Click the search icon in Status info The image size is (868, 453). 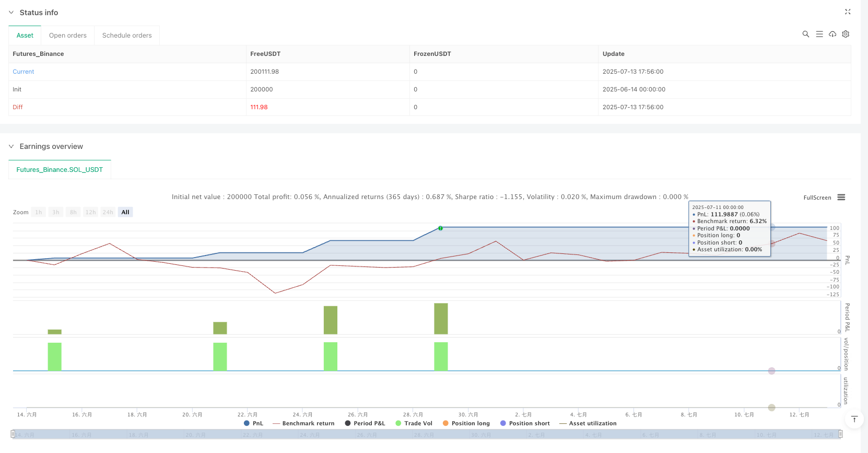806,34
